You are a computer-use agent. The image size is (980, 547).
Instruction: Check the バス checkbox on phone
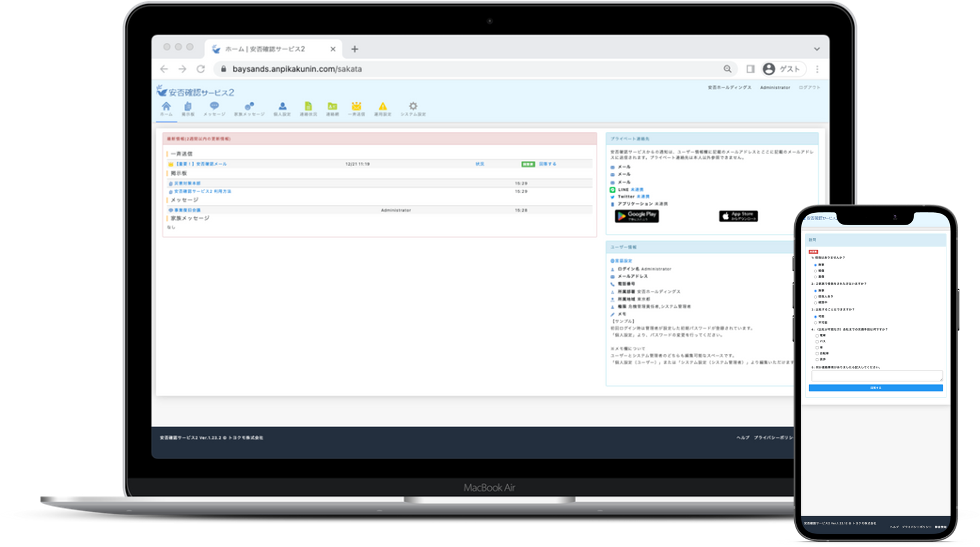pyautogui.click(x=817, y=342)
